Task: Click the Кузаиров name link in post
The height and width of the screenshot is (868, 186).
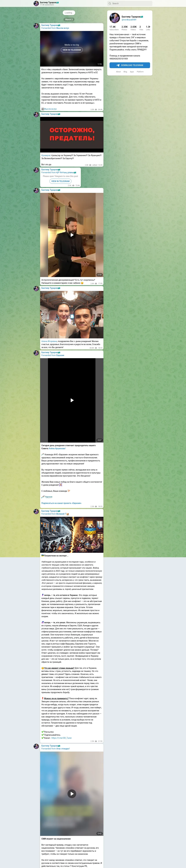Action: [46, 155]
